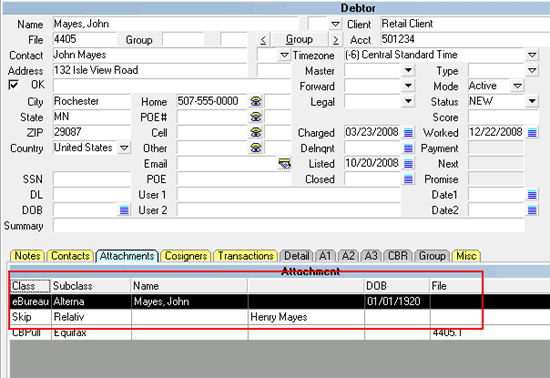
Task: Open the CBR tab
Action: [x=398, y=256]
